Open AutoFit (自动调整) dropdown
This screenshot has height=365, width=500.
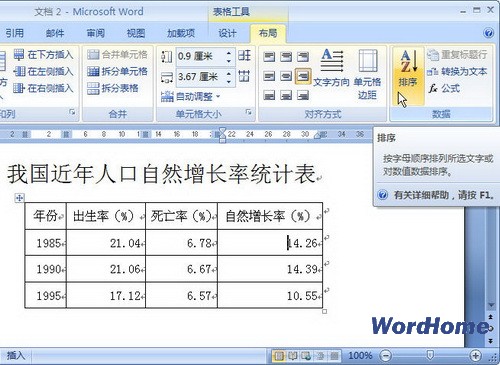point(191,97)
